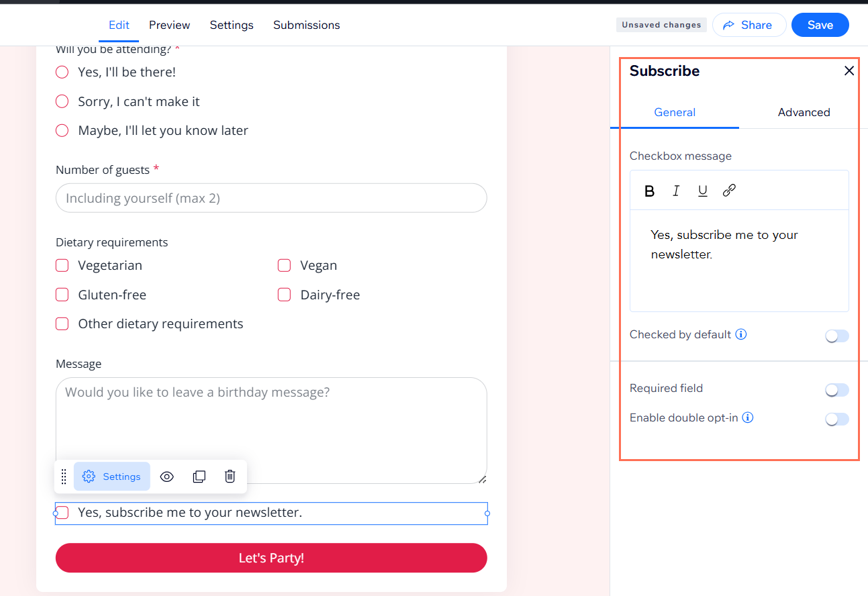This screenshot has height=596, width=868.
Task: Open the Submissions tab
Action: [306, 25]
